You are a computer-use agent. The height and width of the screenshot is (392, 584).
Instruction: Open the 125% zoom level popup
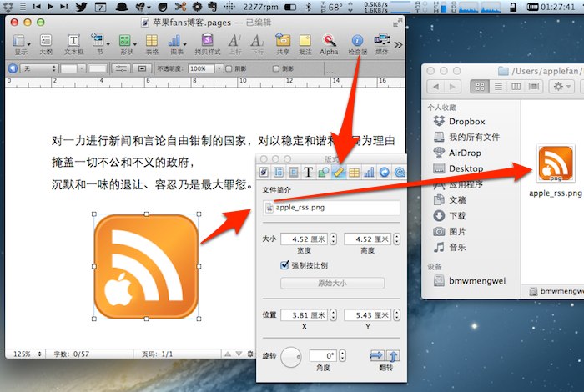tap(26, 354)
